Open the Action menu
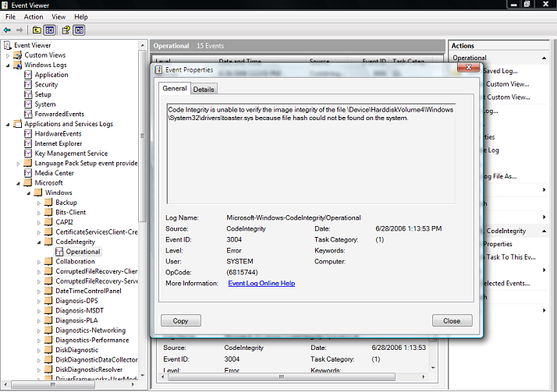 click(x=34, y=17)
